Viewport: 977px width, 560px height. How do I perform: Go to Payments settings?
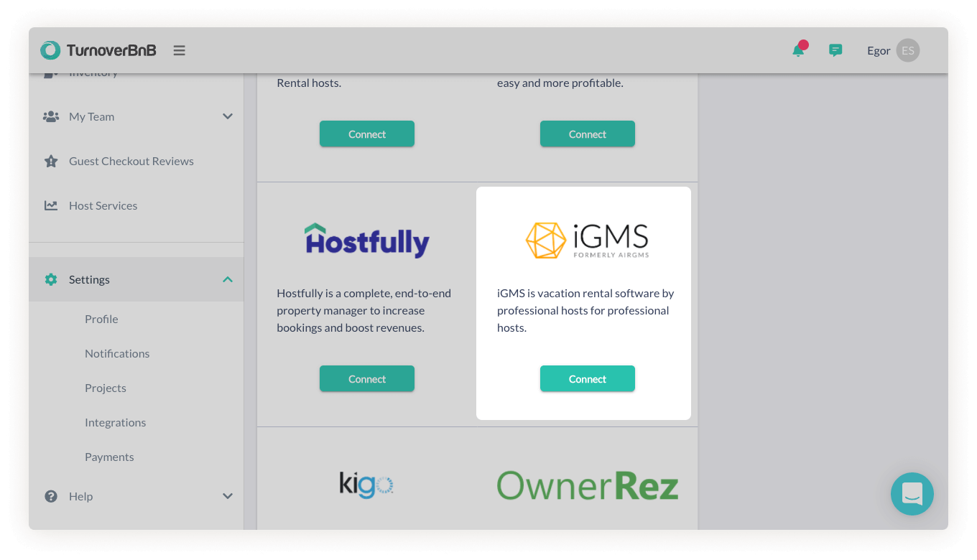click(109, 457)
